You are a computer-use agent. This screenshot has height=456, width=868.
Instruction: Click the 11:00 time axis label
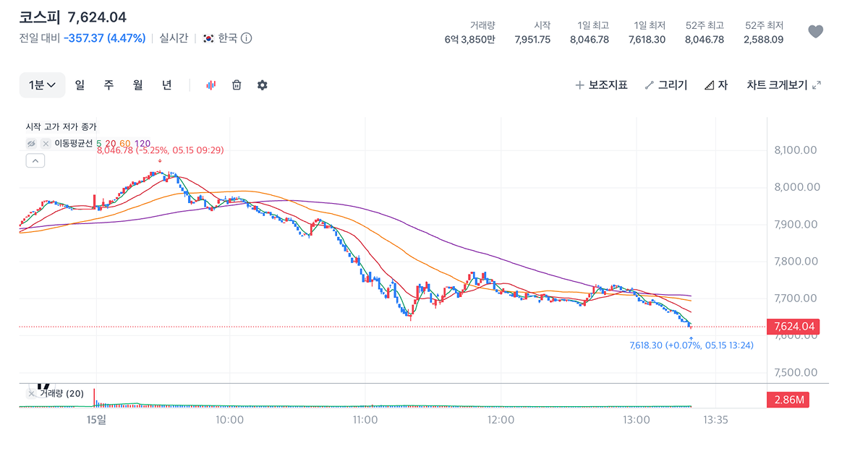[x=365, y=419]
